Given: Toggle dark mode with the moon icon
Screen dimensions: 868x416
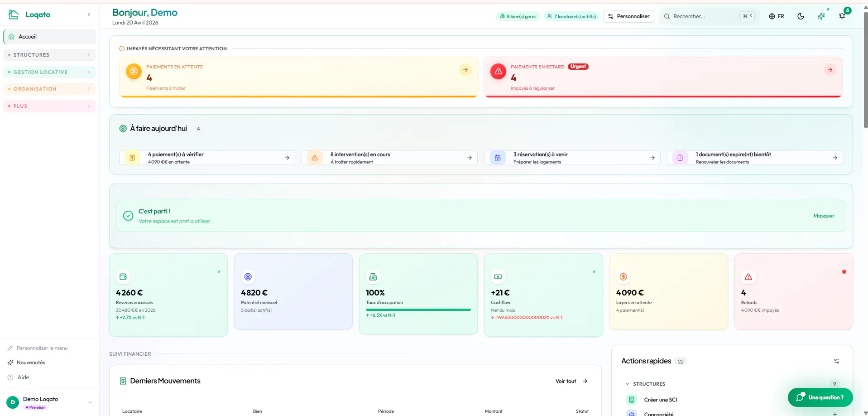Looking at the screenshot, I should tap(801, 16).
